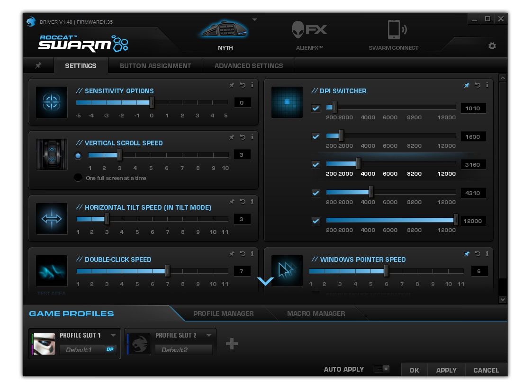Select the Nyth mouse device icon
Screen dimensions: 532x392
coord(225,30)
